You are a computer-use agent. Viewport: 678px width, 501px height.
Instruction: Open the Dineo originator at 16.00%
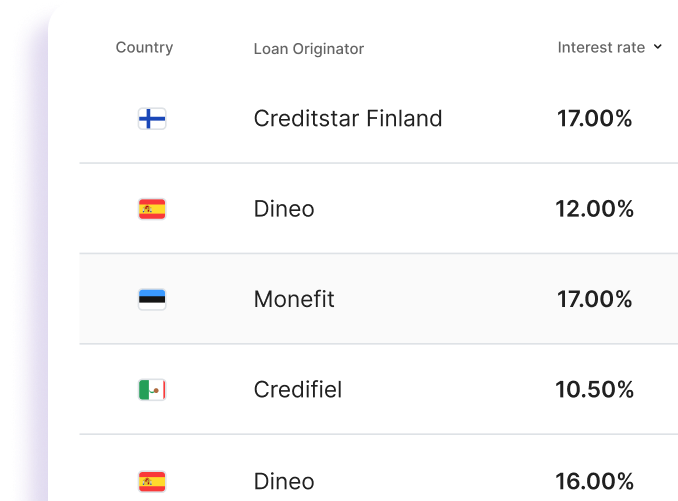point(284,481)
